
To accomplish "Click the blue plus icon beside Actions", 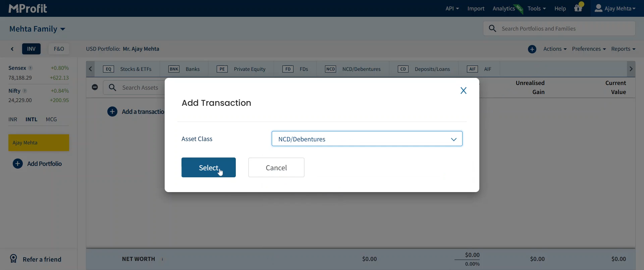I will pyautogui.click(x=532, y=49).
